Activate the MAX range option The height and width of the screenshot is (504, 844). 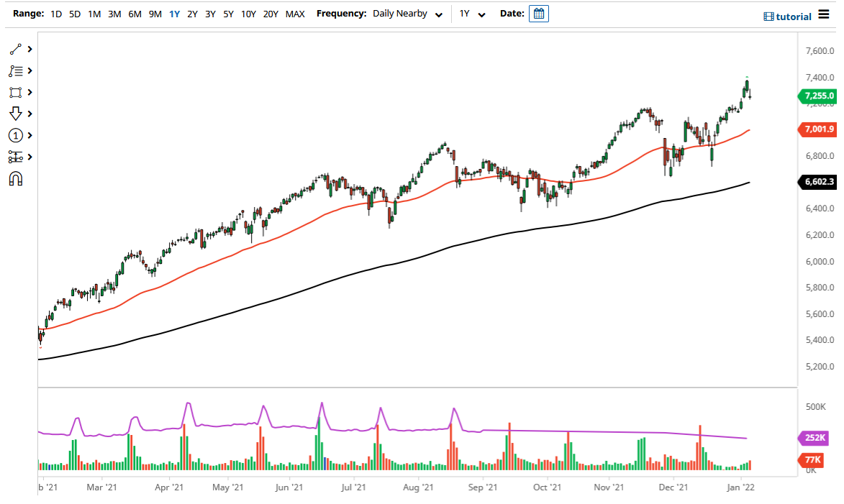[x=294, y=13]
